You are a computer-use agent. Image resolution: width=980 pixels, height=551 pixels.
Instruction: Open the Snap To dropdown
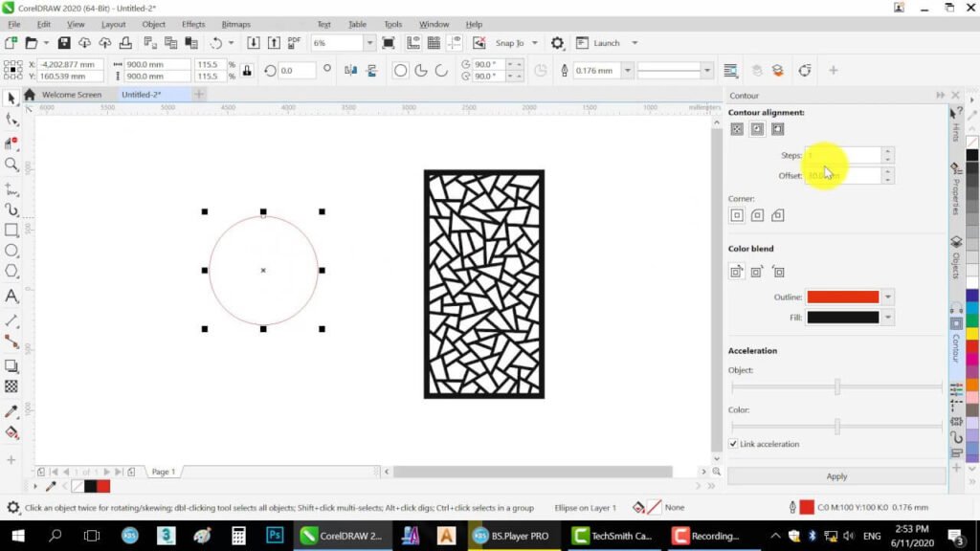(534, 43)
